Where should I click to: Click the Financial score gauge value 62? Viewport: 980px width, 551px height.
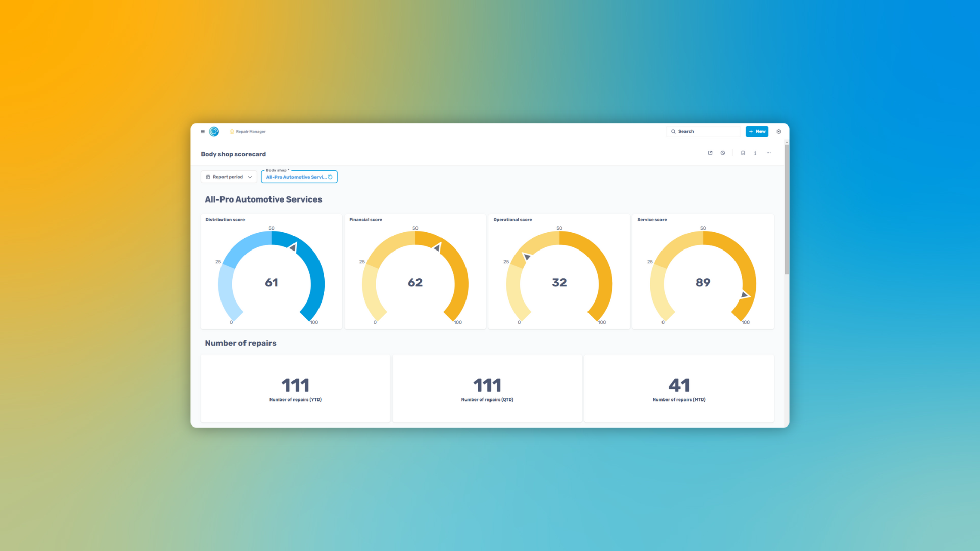coord(415,283)
